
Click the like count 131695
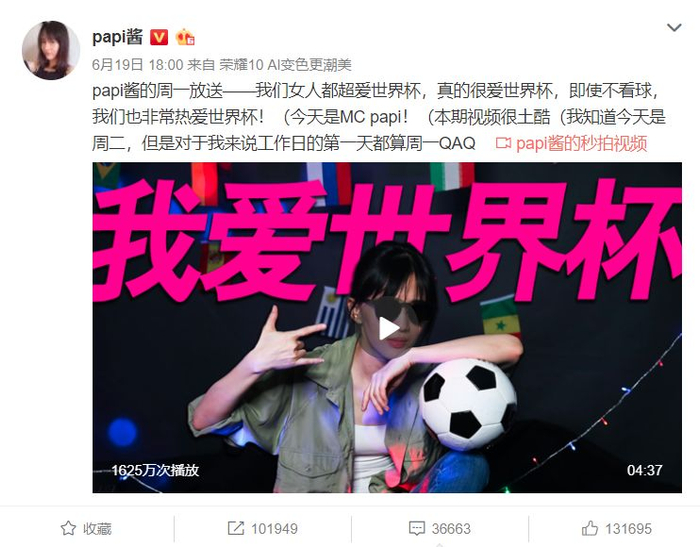[628, 529]
